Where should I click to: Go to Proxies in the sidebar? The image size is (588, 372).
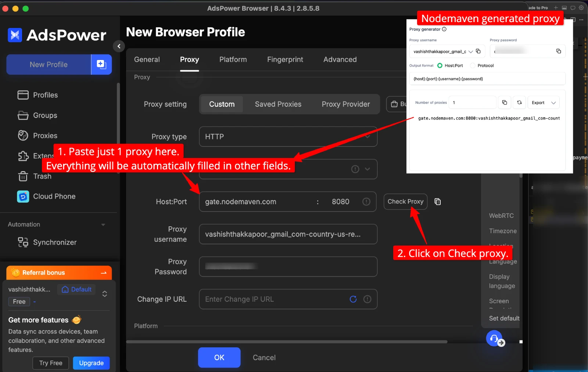coord(37,135)
